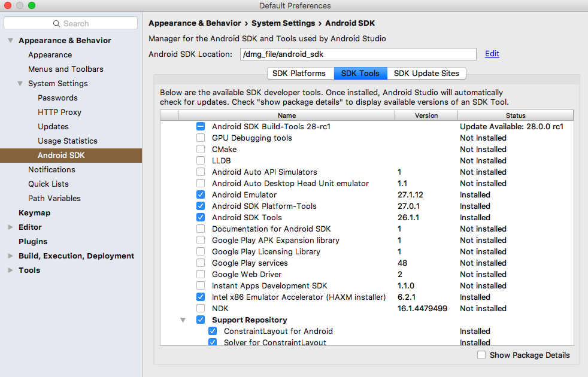The image size is (588, 377).
Task: Collapse the System Settings tree node
Action: click(x=20, y=84)
